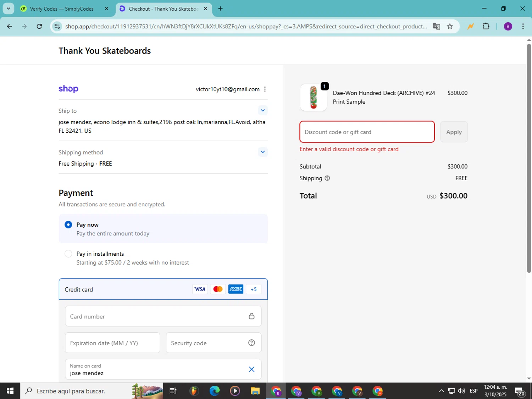Open Microsoft Edge from the taskbar

click(x=215, y=391)
